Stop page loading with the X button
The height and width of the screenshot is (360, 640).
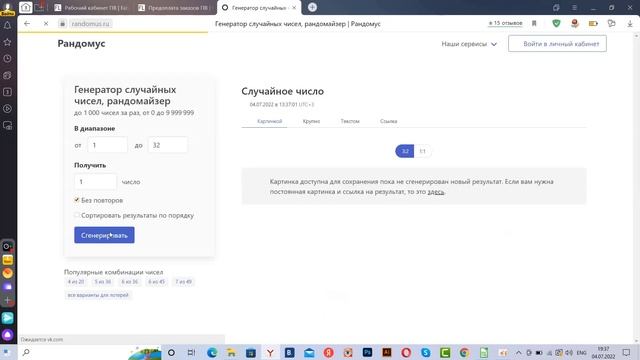point(46,24)
